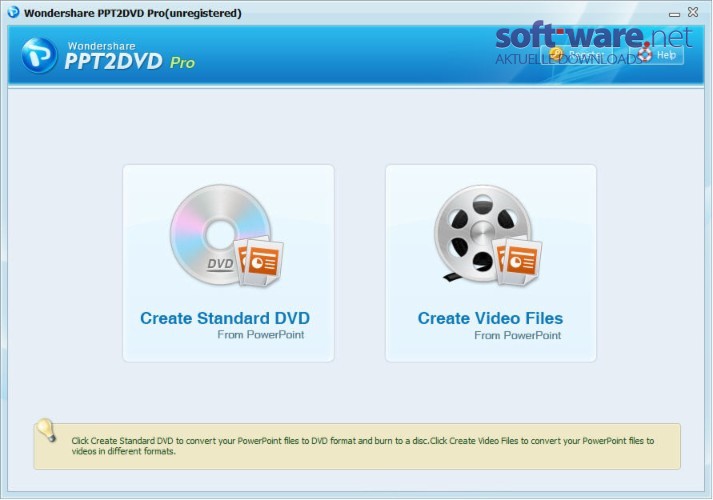713x500 pixels.
Task: Click the window title 'Wondershare PPT2DVD Pro(unregistered)'
Action: (x=132, y=13)
